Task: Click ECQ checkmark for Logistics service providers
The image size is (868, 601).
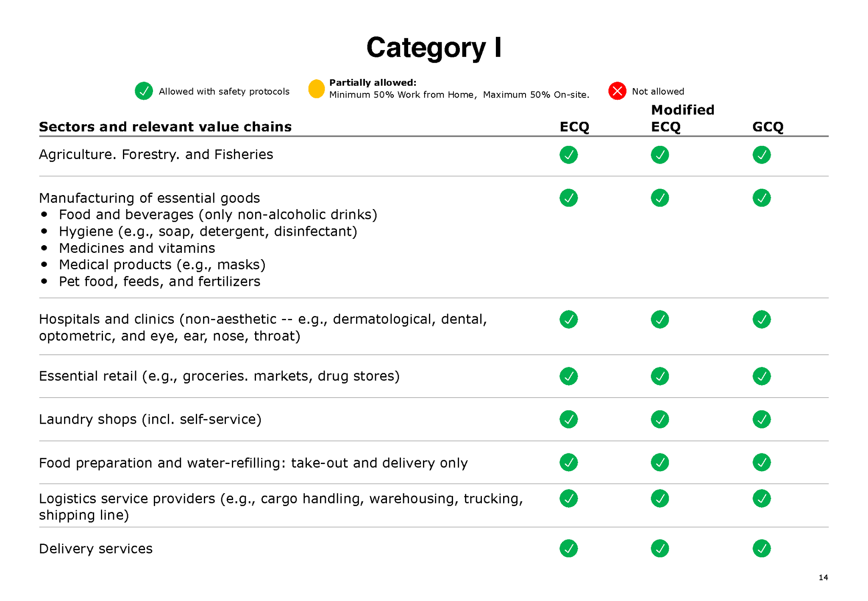Action: click(568, 498)
